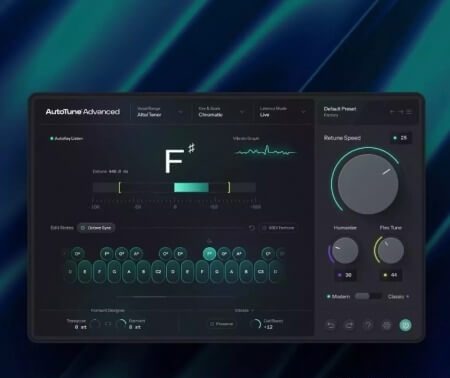Click the right yellow bracket on meter
Image resolution: width=450 pixels, height=378 pixels.
229,187
